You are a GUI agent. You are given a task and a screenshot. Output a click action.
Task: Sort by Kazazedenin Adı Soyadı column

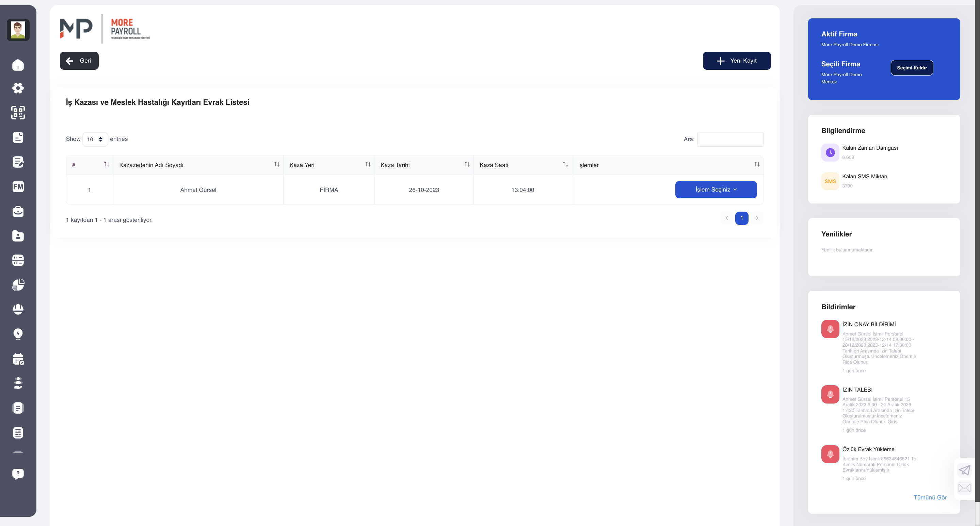click(x=198, y=165)
